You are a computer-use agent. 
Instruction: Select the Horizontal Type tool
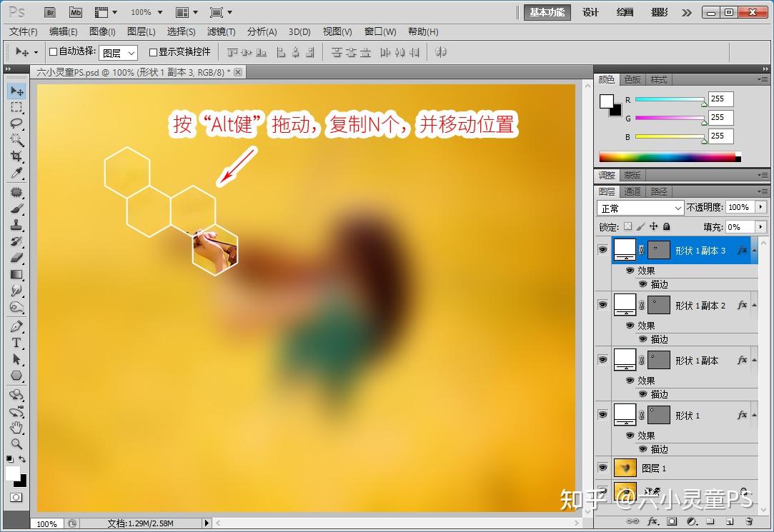(16, 343)
